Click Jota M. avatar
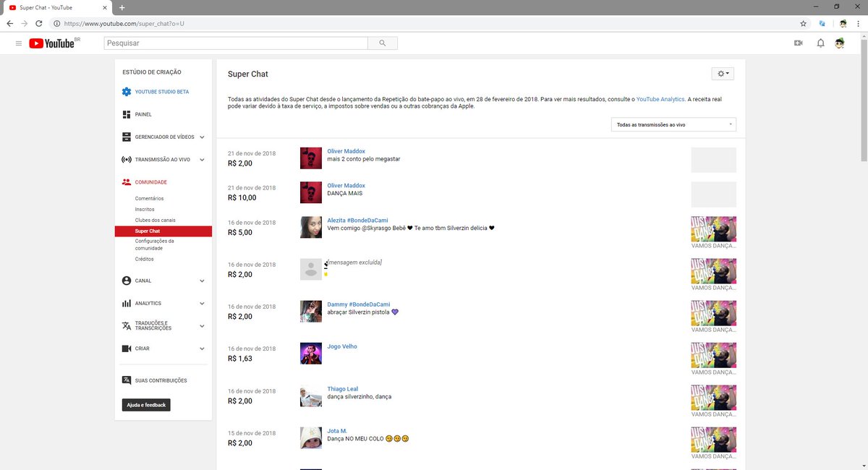The image size is (868, 470). [x=311, y=438]
